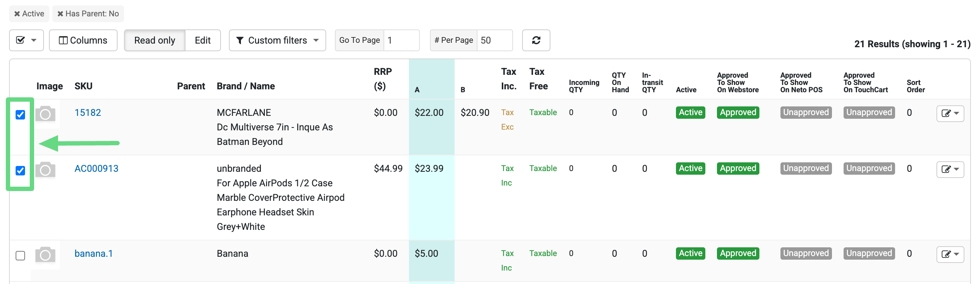The image size is (980, 284).
Task: Tick the checkbox for banana.1
Action: tap(21, 255)
